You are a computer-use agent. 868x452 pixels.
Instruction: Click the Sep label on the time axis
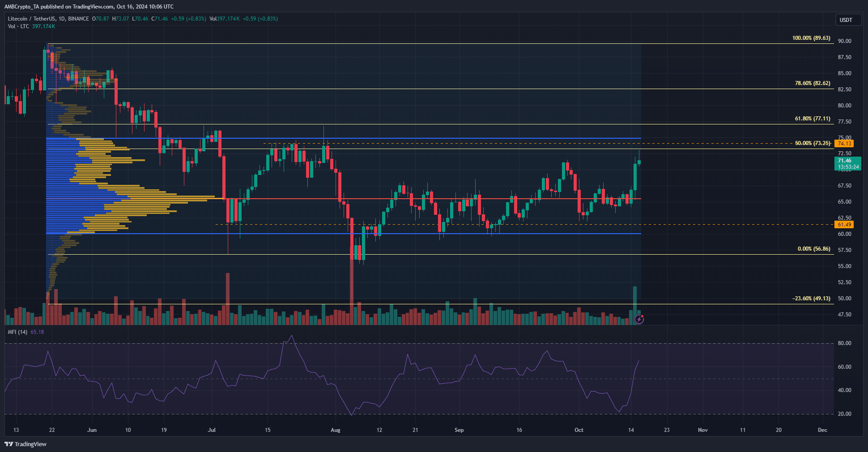[459, 430]
